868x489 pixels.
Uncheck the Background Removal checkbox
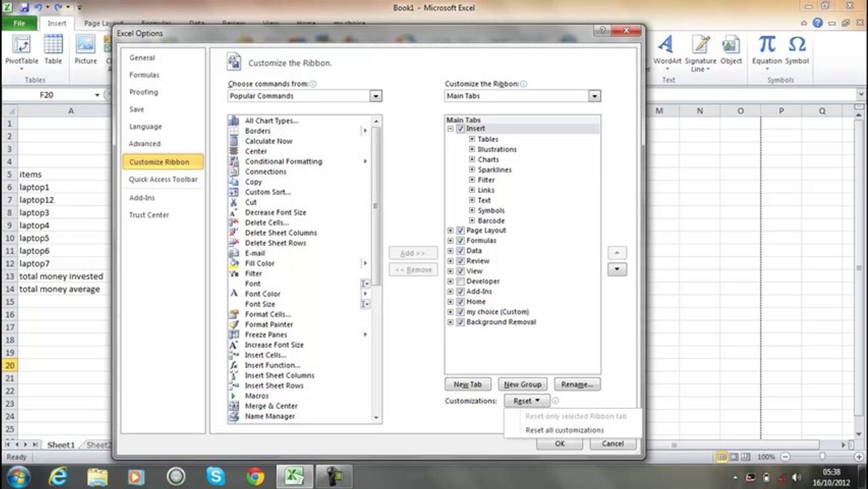pos(461,323)
